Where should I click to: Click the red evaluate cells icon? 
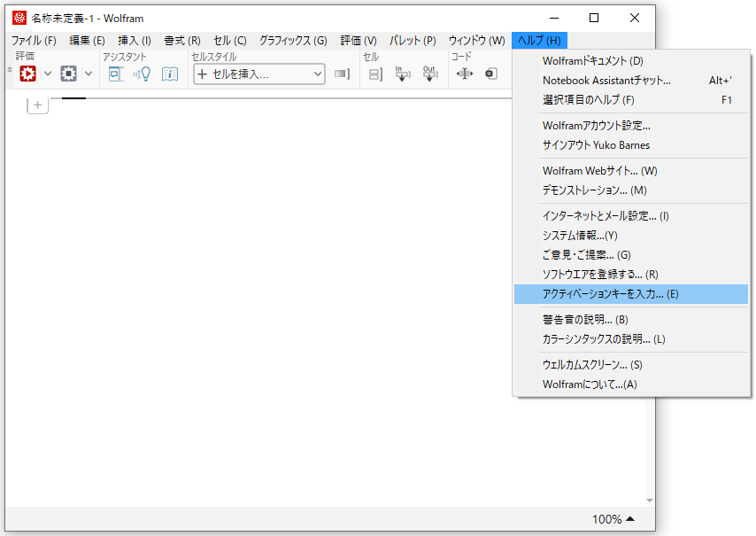click(28, 74)
